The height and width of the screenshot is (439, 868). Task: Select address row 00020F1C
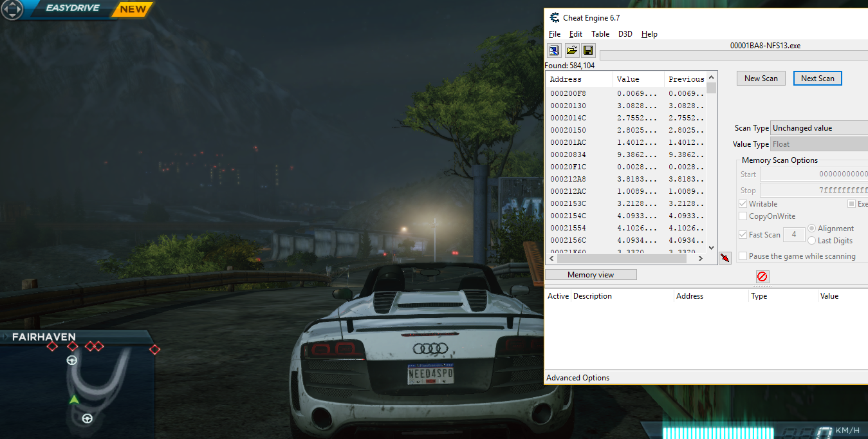(x=625, y=167)
